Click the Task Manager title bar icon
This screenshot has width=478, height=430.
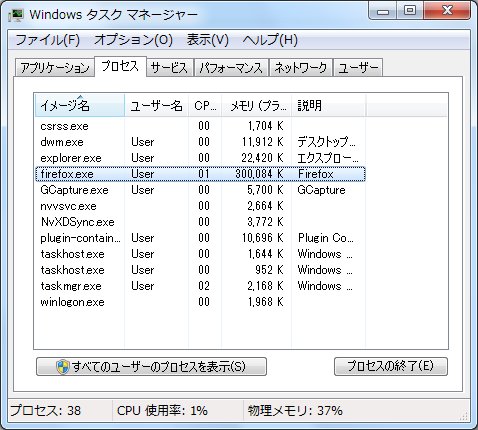pyautogui.click(x=16, y=15)
